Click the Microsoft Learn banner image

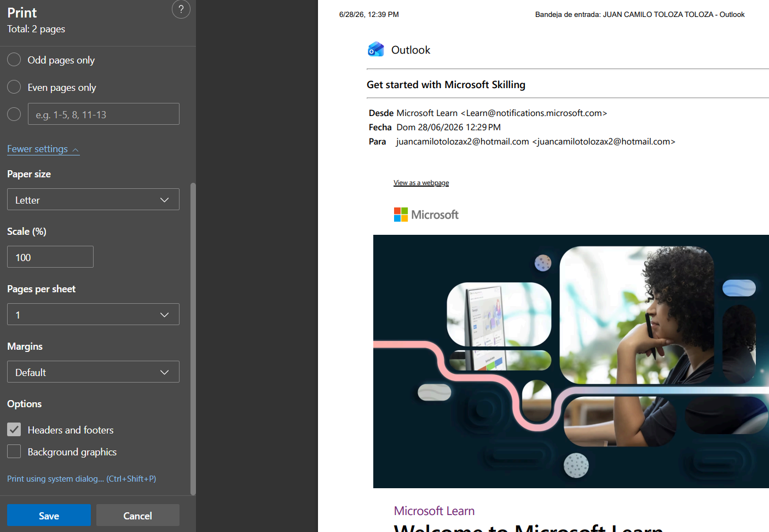click(x=571, y=362)
